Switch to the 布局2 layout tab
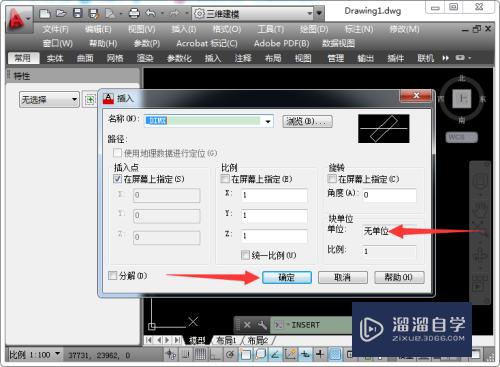Screen dimensions: 500x367 [258, 340]
